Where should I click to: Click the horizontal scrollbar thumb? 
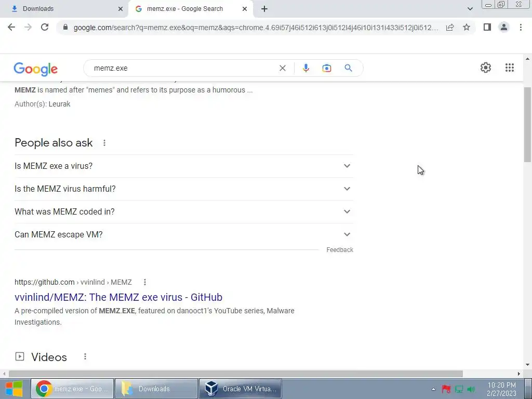(235, 374)
